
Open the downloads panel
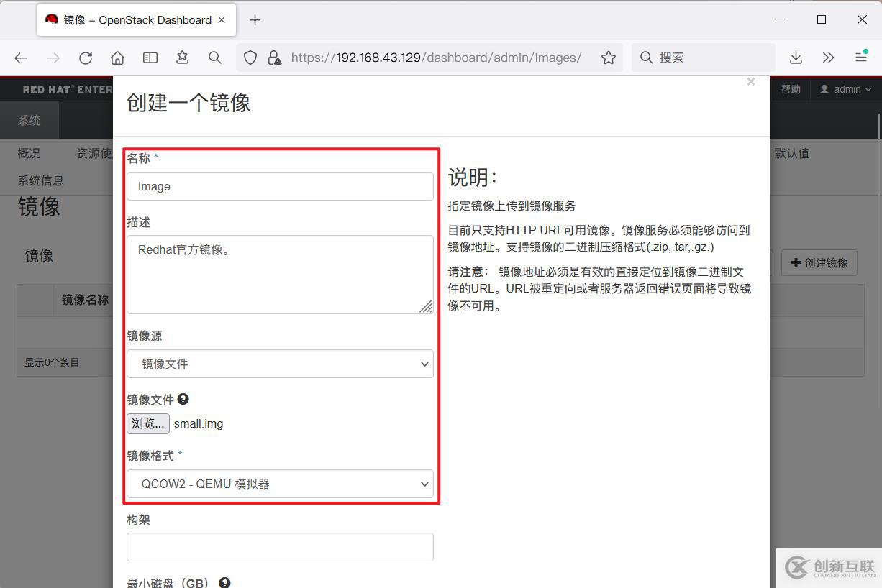796,58
